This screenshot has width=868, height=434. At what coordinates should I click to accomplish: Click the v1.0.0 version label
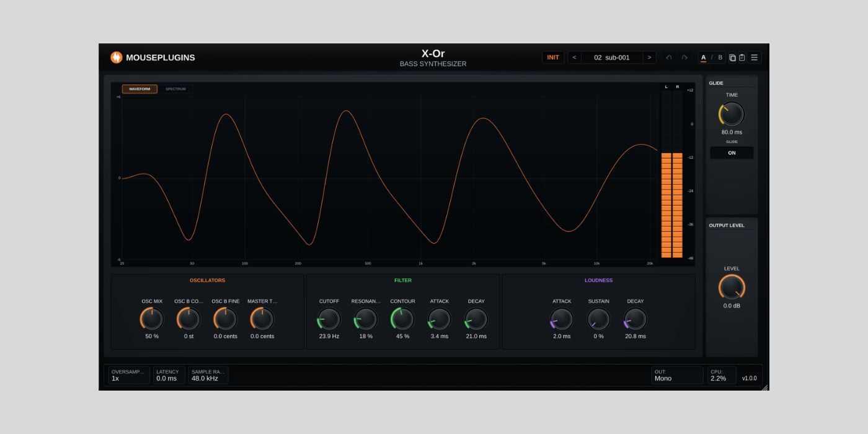pyautogui.click(x=750, y=378)
